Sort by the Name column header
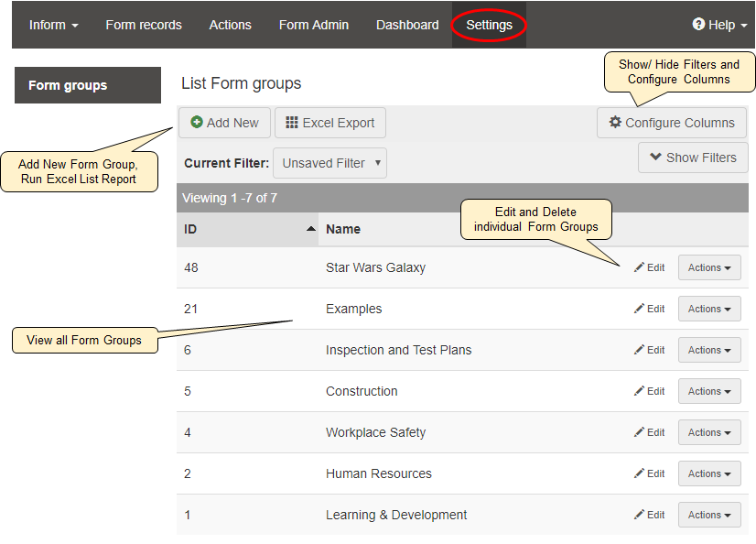Image resolution: width=756 pixels, height=544 pixels. (343, 229)
